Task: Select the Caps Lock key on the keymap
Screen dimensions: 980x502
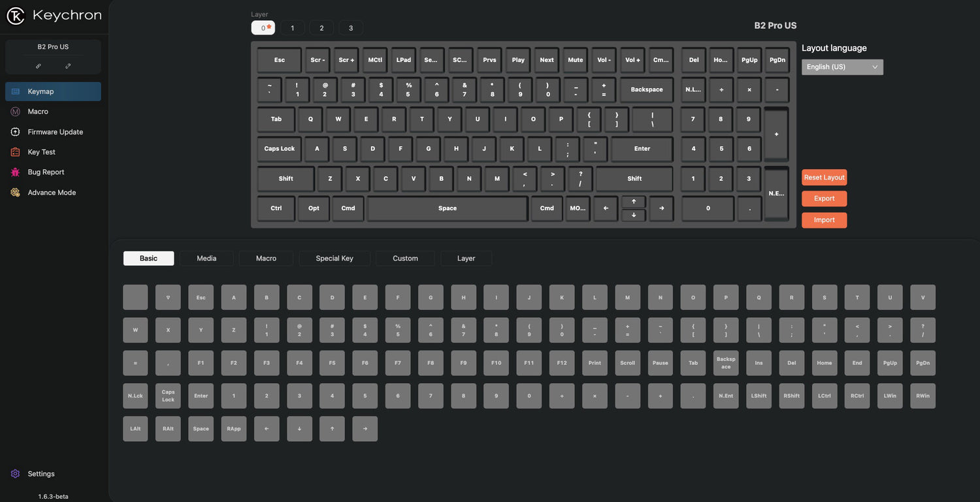Action: 278,149
